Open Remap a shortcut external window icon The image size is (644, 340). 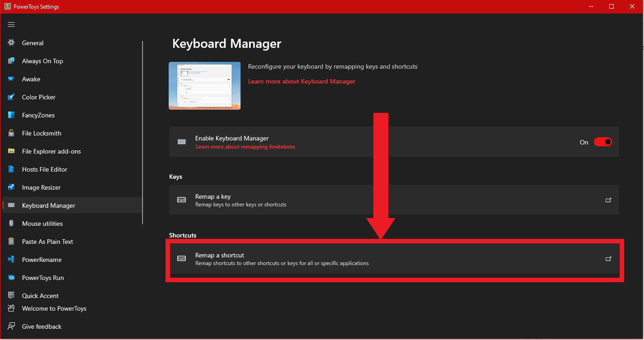[x=608, y=259]
